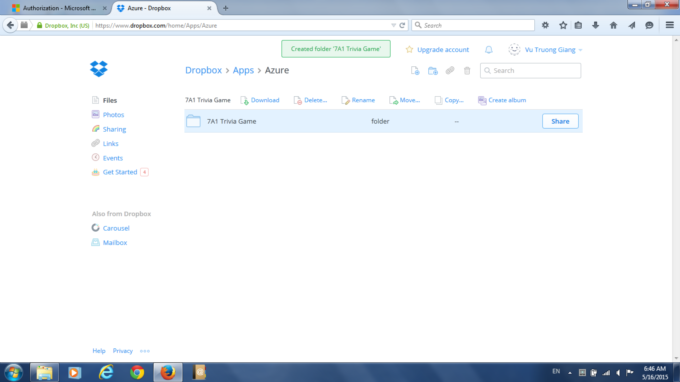Viewport: 680px width, 382px height.
Task: Click the Rename action
Action: [x=358, y=100]
